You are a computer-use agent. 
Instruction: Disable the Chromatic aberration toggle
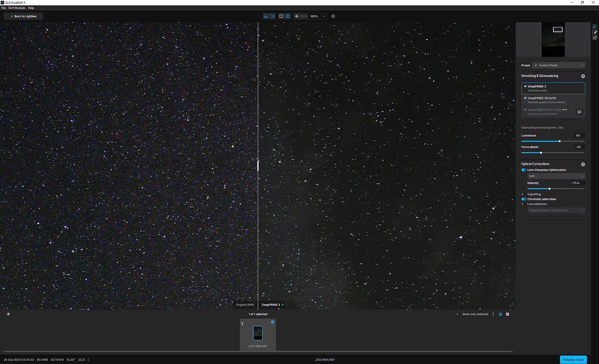524,199
